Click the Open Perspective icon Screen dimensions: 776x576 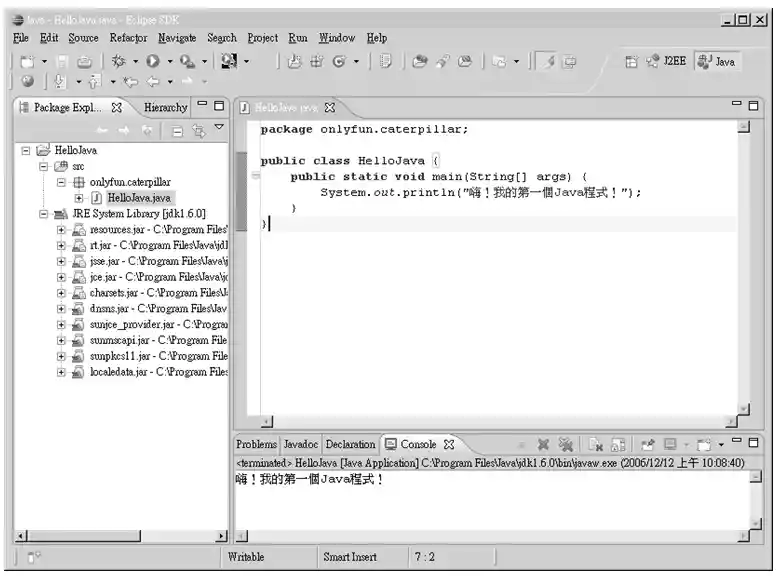(x=631, y=61)
